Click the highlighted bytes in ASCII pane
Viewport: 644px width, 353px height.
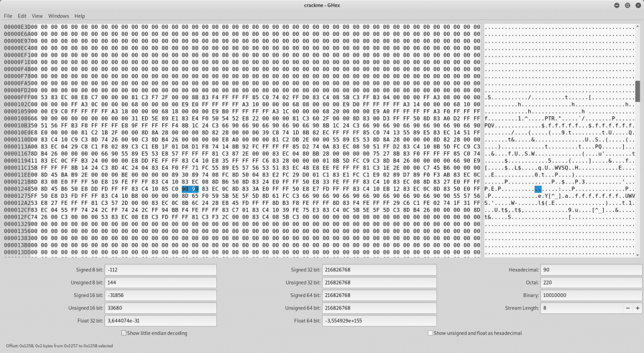click(538, 189)
